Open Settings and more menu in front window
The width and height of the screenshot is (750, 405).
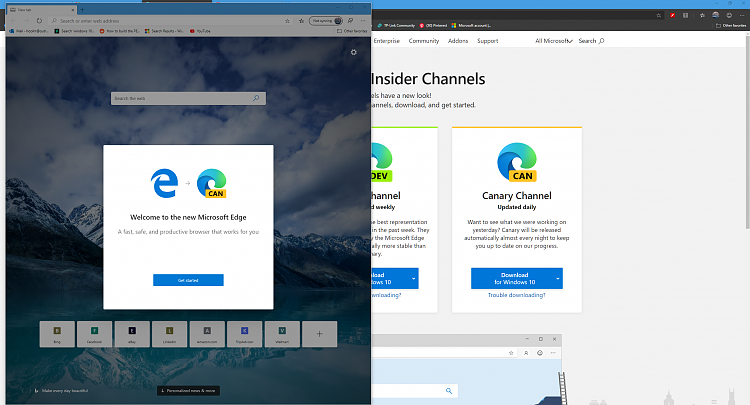(364, 21)
